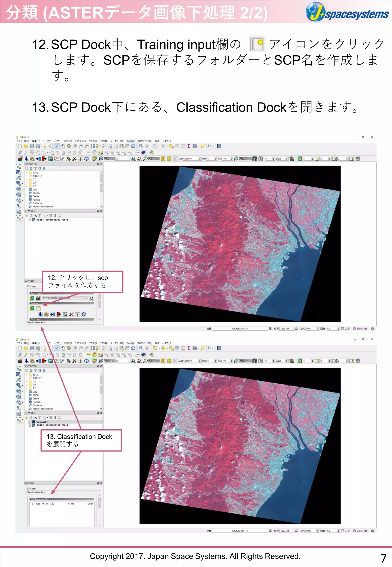Click Zoom In magnifier in upper QGIS toolbar
The height and width of the screenshot is (567, 392).
75,146
